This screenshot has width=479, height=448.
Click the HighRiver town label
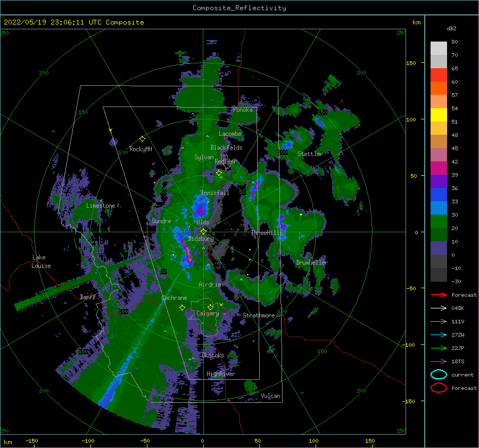[x=221, y=374]
